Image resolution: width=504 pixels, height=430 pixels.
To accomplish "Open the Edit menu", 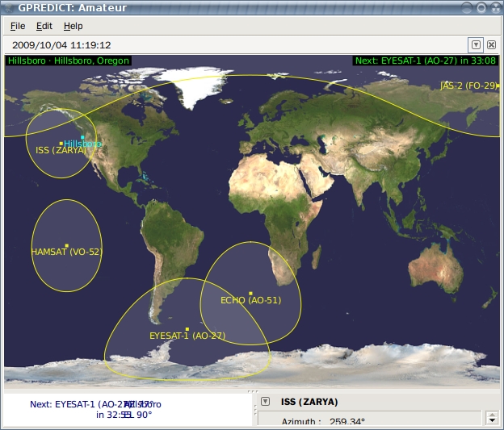I will point(44,26).
